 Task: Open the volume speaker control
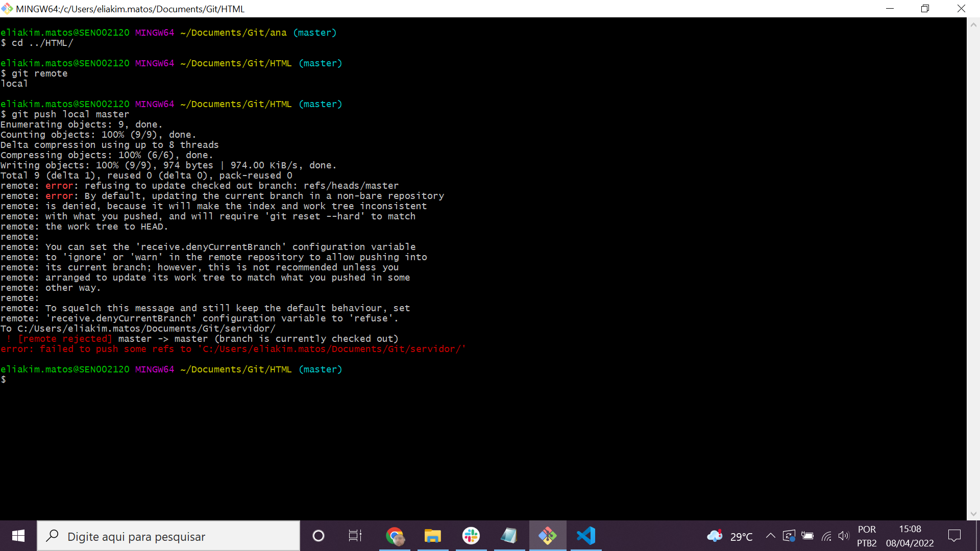pyautogui.click(x=844, y=536)
